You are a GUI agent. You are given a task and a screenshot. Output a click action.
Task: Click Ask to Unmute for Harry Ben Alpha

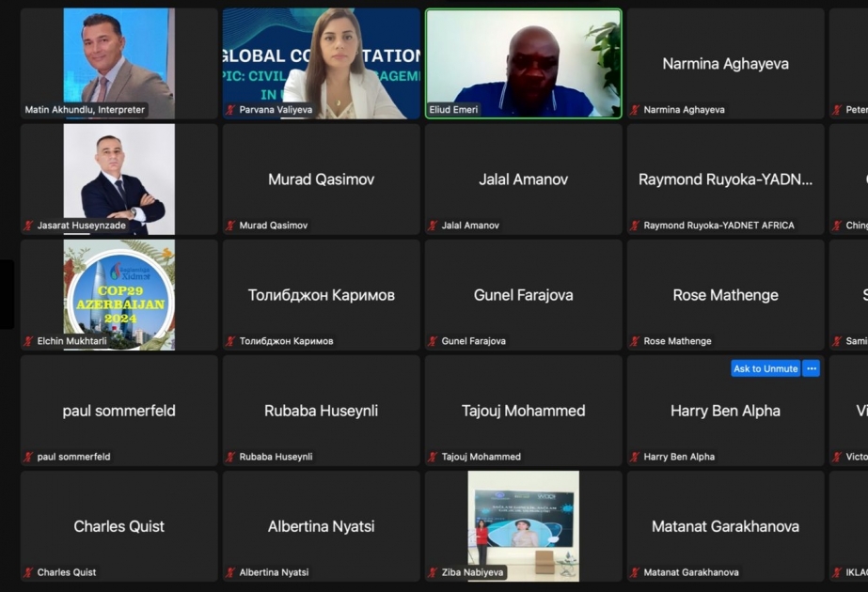pos(765,368)
